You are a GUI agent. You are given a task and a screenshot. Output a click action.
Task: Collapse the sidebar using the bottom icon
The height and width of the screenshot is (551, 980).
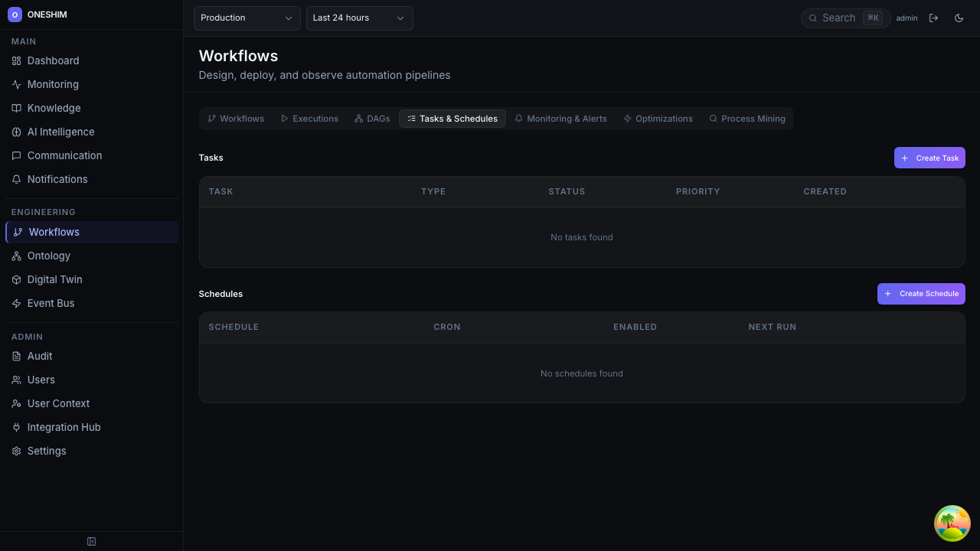pyautogui.click(x=91, y=541)
